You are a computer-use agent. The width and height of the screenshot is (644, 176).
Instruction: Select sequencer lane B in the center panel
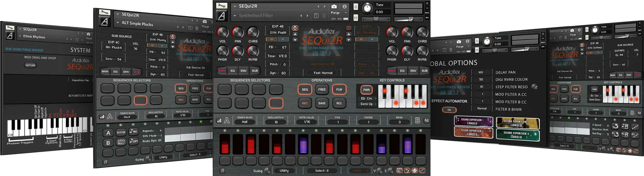click(418, 120)
